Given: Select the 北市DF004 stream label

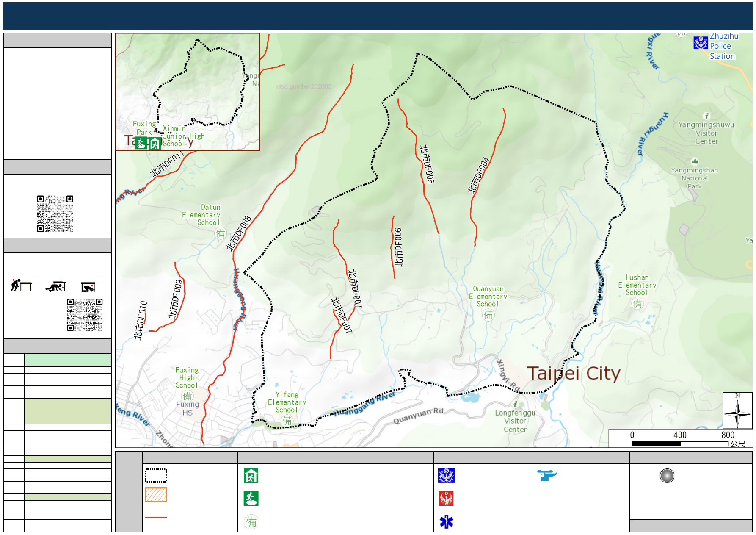Looking at the screenshot, I should (478, 175).
